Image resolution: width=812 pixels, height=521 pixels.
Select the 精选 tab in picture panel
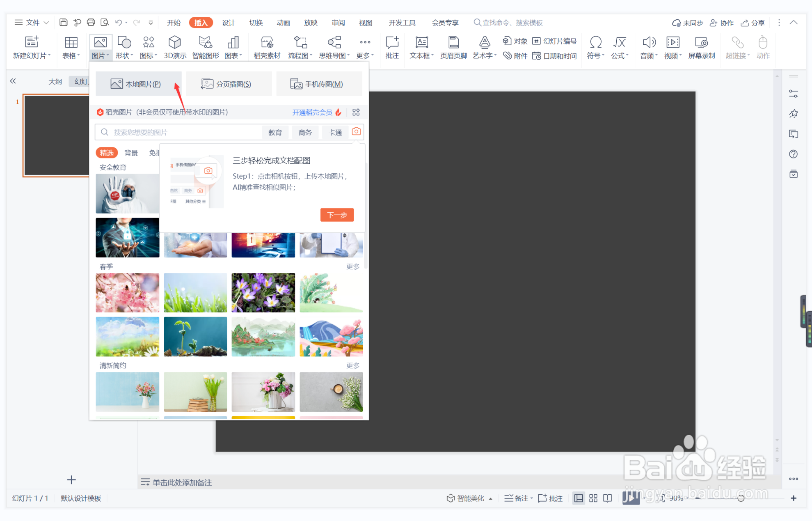click(x=107, y=152)
